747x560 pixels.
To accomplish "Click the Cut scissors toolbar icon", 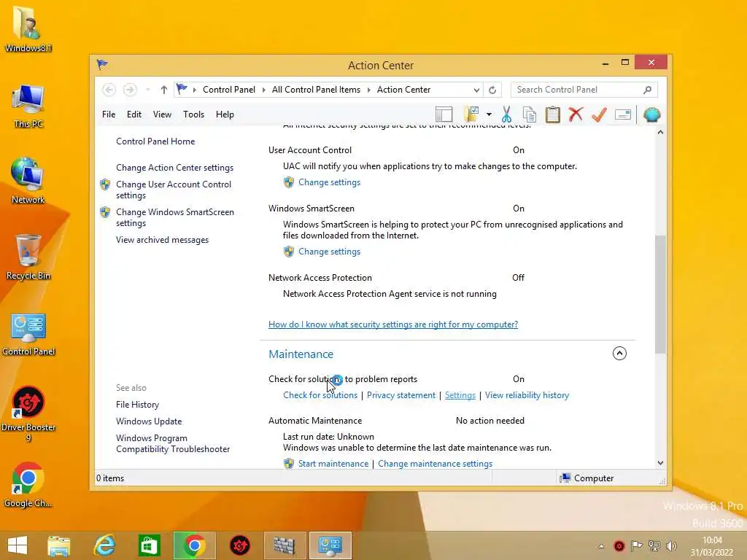I will [x=506, y=114].
